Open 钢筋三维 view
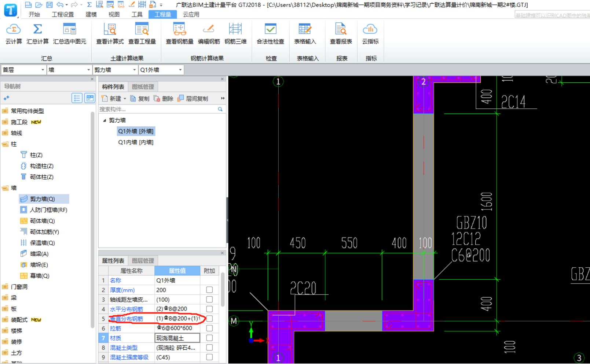Screen dimensions: 590x364 coord(235,34)
